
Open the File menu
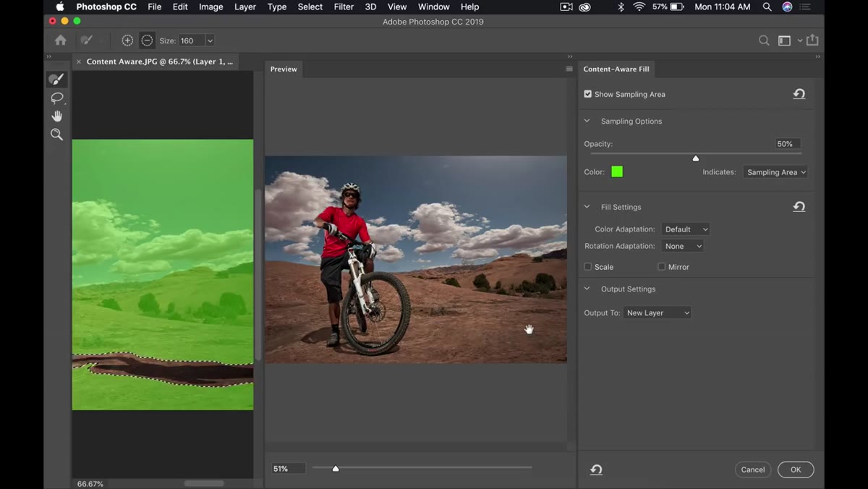(155, 7)
